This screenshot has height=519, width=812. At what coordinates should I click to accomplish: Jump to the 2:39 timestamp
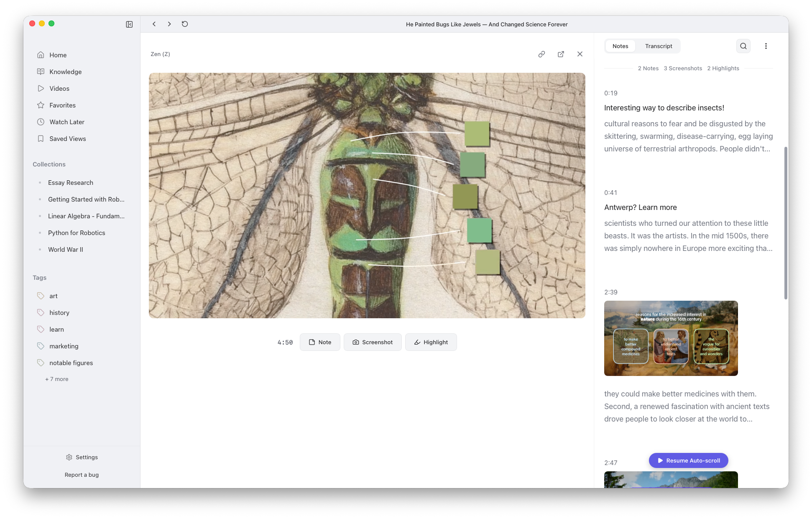[611, 292]
